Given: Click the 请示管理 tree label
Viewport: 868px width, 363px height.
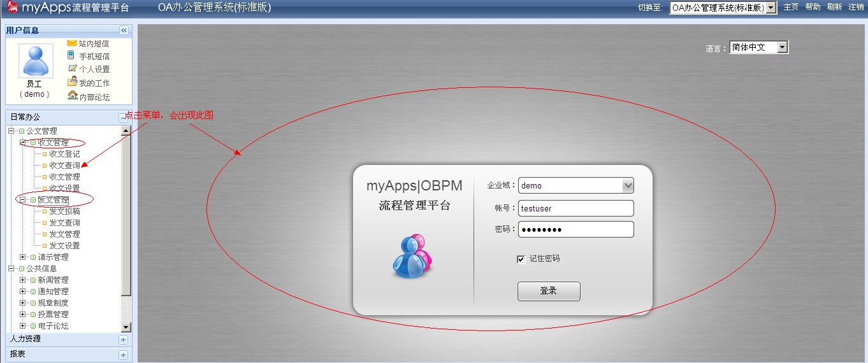Looking at the screenshot, I should click(53, 257).
